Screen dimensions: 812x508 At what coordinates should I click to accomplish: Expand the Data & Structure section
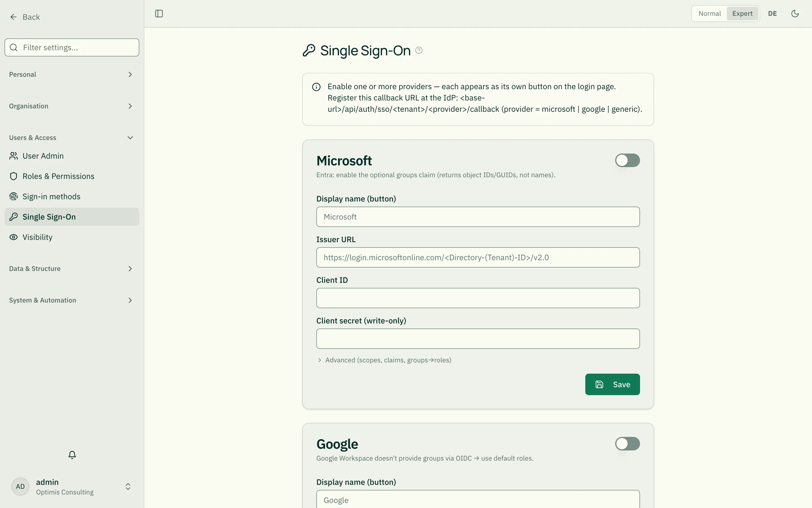tap(72, 269)
